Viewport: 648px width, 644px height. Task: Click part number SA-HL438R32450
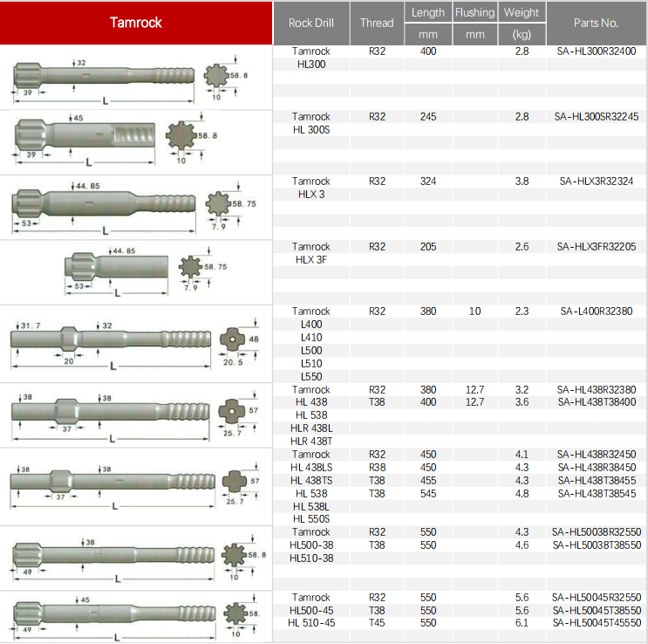[x=597, y=454]
